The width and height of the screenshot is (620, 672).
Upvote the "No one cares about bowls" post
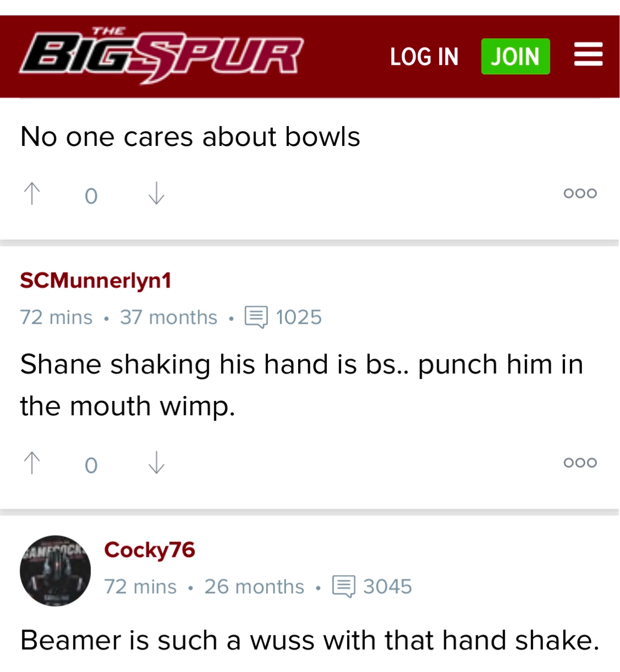pos(33,194)
